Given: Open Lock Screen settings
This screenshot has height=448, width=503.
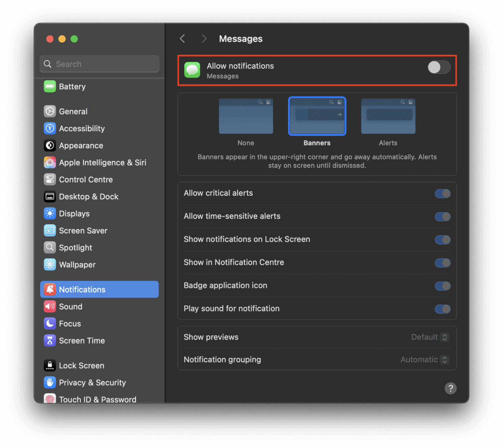Looking at the screenshot, I should click(x=99, y=365).
